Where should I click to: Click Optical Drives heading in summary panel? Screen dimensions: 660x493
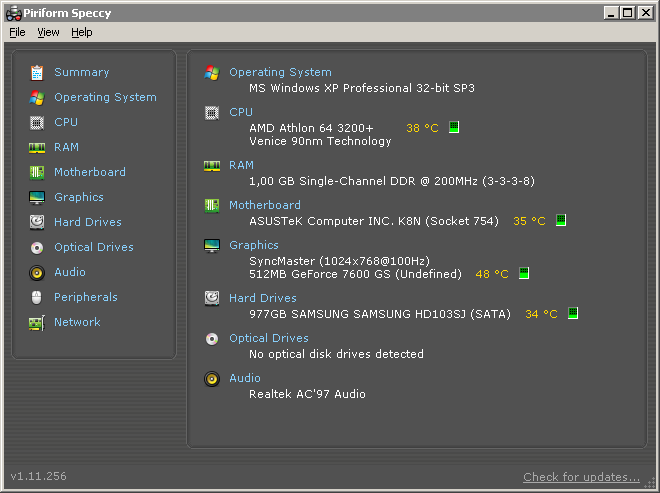pos(269,338)
